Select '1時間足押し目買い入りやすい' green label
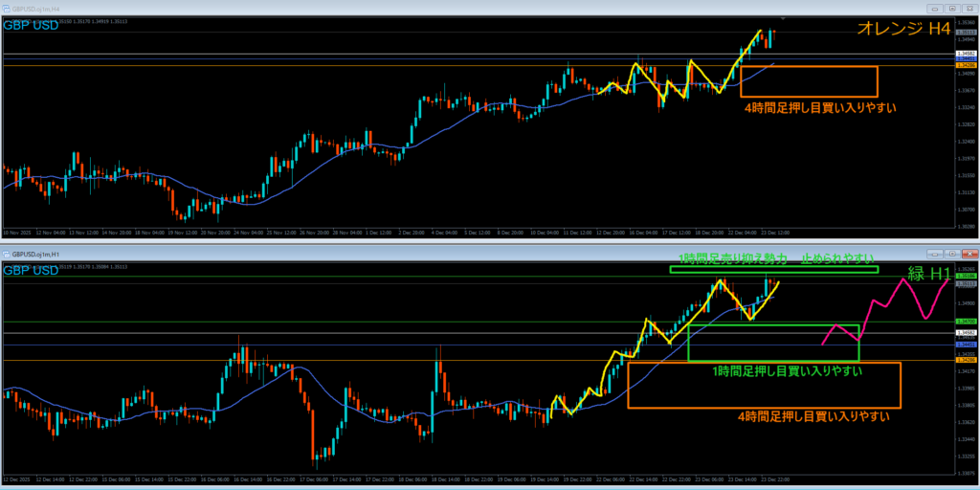The width and height of the screenshot is (980, 490). point(788,371)
